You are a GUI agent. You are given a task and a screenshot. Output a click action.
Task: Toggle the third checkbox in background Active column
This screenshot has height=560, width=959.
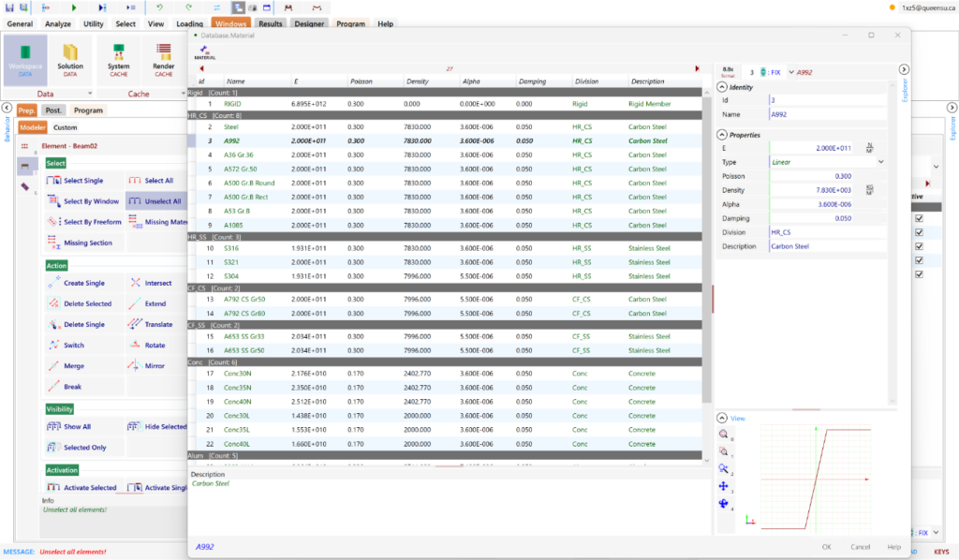pos(920,246)
